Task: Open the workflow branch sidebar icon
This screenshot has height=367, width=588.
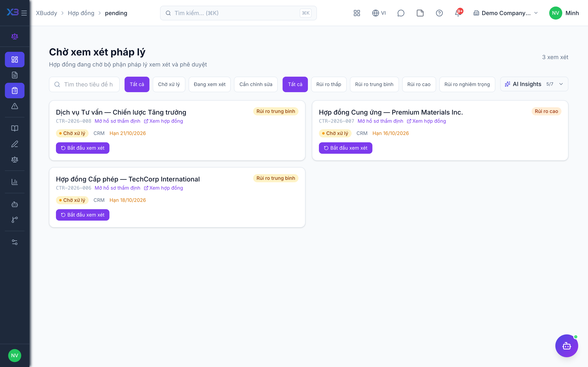Action: pyautogui.click(x=14, y=220)
